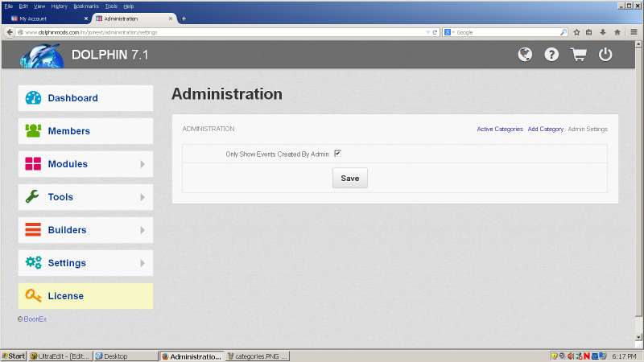Click the pink Modules grid icon

(x=33, y=164)
